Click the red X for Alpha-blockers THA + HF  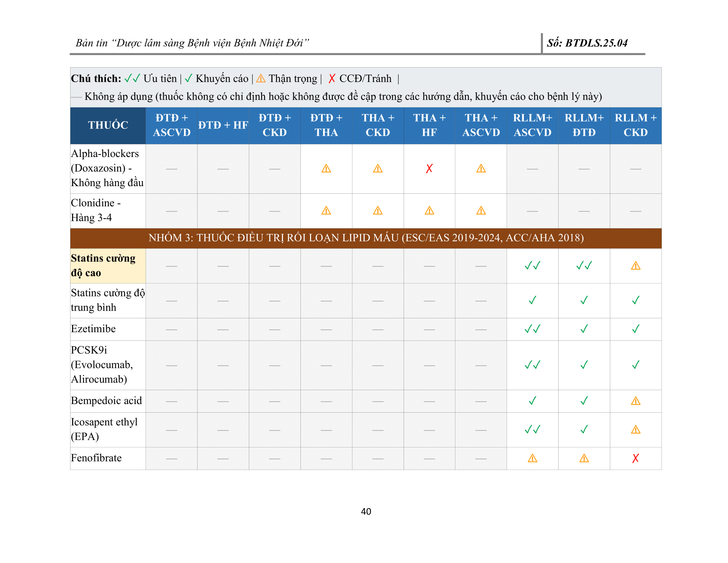pyautogui.click(x=429, y=169)
